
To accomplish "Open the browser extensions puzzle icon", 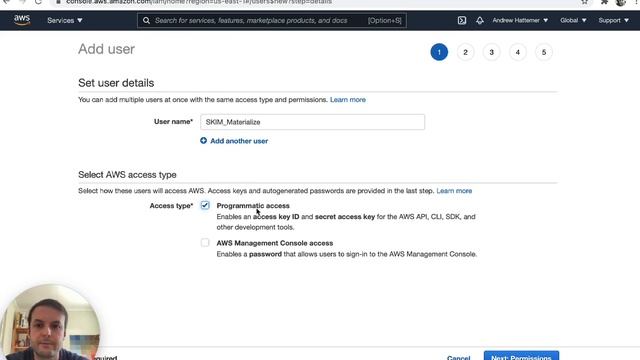I will tap(604, 2).
